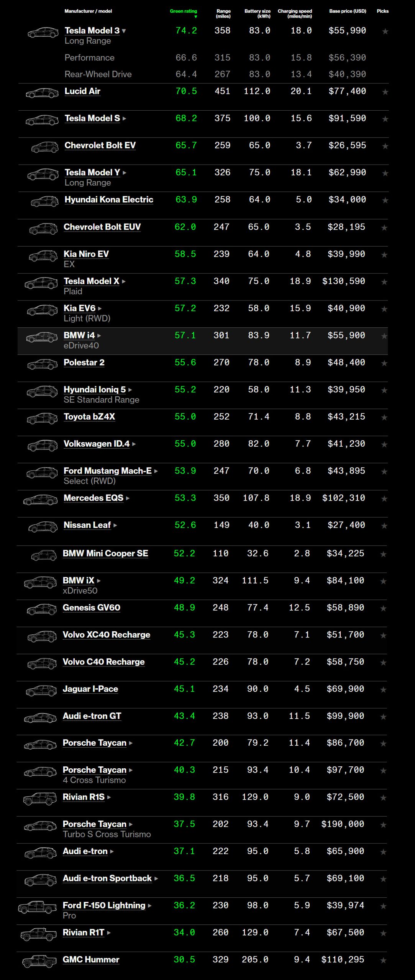The image size is (415, 980).
Task: Mark GMC Hummer as a pick
Action: tap(383, 960)
